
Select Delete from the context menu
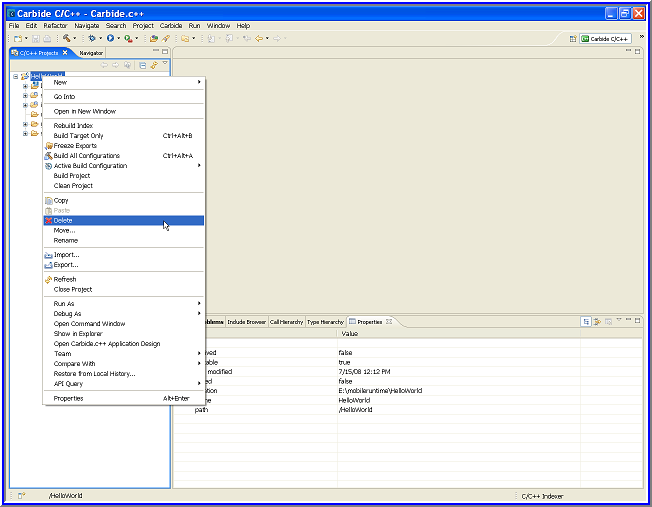tap(63, 220)
